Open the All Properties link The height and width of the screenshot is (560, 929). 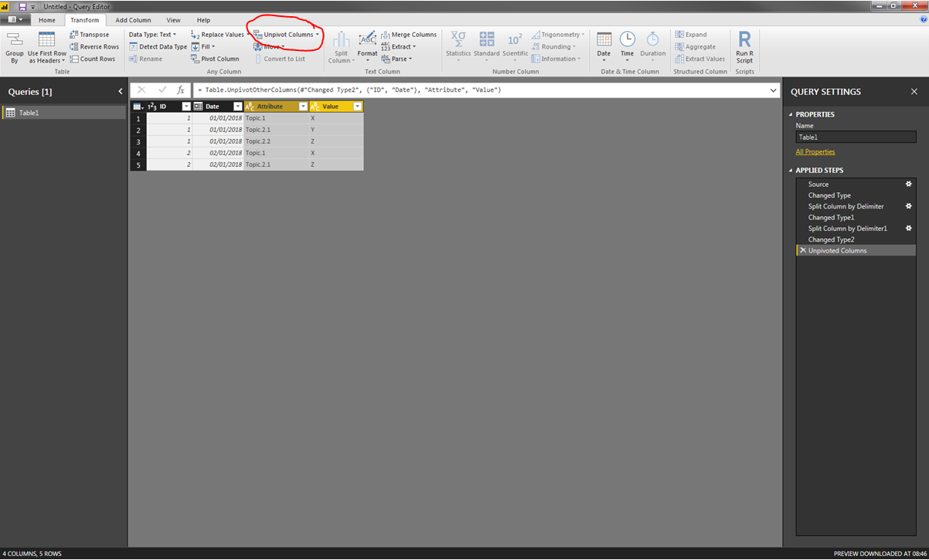815,151
